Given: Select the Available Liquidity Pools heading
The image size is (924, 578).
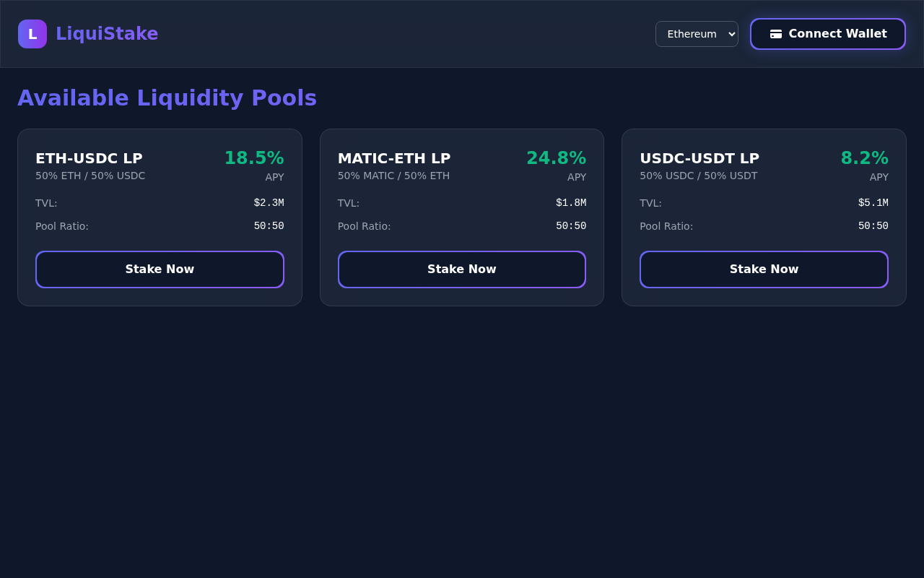Looking at the screenshot, I should pyautogui.click(x=167, y=98).
